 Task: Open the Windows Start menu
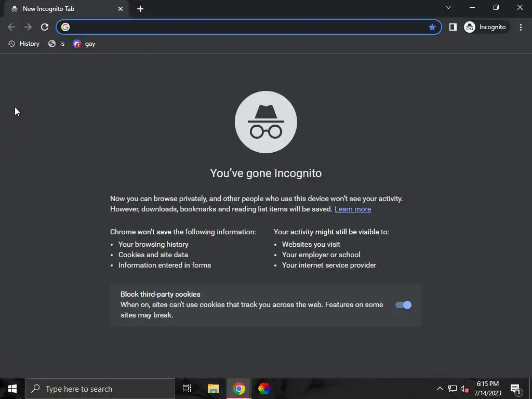click(12, 389)
